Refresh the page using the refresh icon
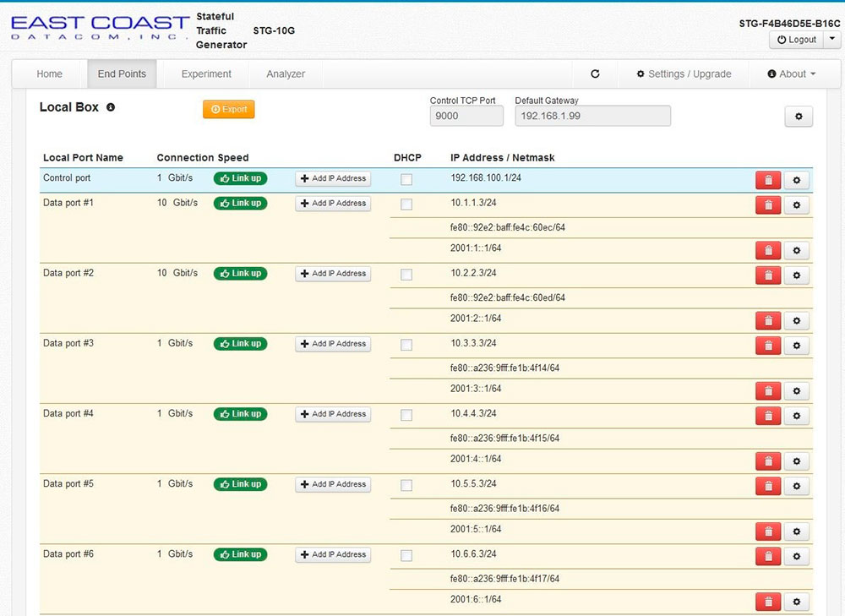 click(594, 74)
